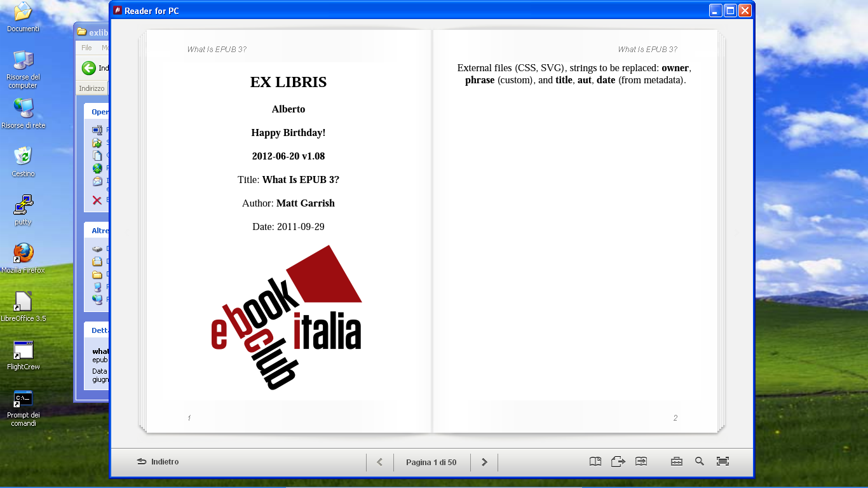Click the External files paragraph on page 2
The width and height of the screenshot is (868, 488).
pos(574,74)
